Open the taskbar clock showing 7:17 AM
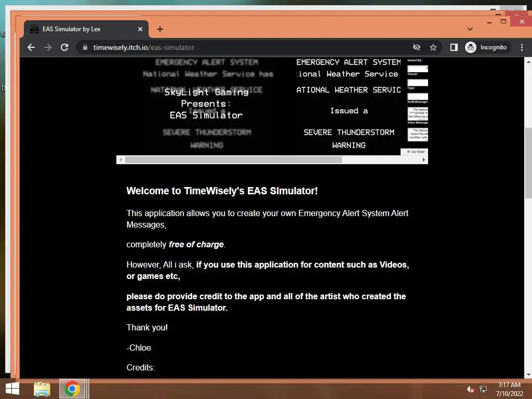This screenshot has width=532, height=399. tap(509, 389)
